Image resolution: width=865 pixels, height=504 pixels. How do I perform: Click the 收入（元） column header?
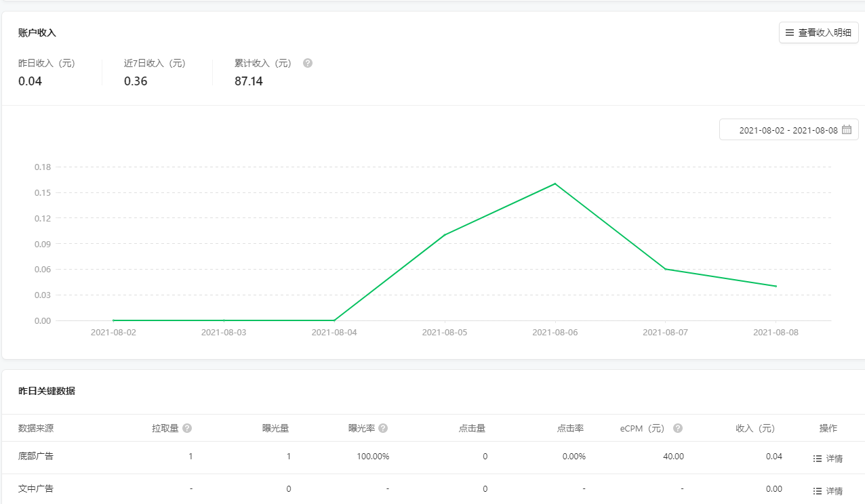[755, 428]
